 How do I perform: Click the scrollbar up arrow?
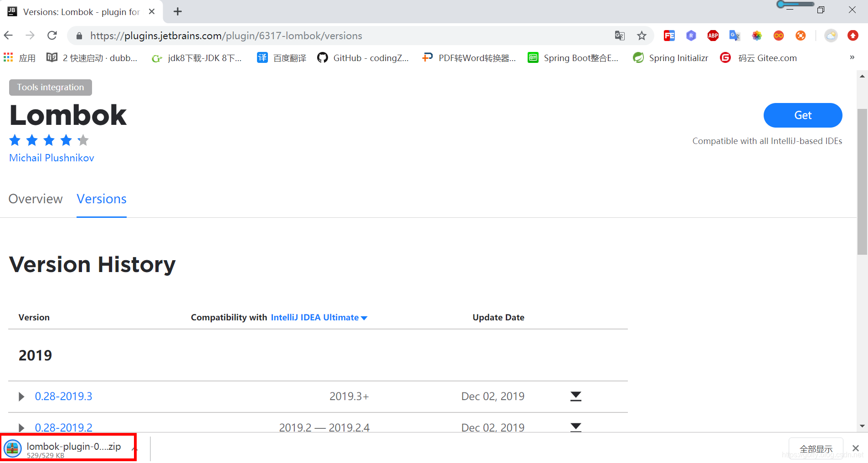point(862,76)
